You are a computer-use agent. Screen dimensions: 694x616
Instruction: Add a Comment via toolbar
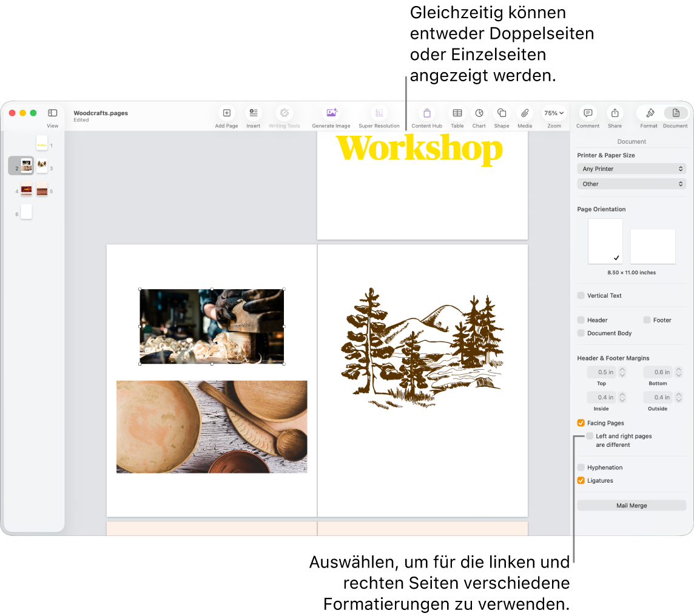click(588, 113)
